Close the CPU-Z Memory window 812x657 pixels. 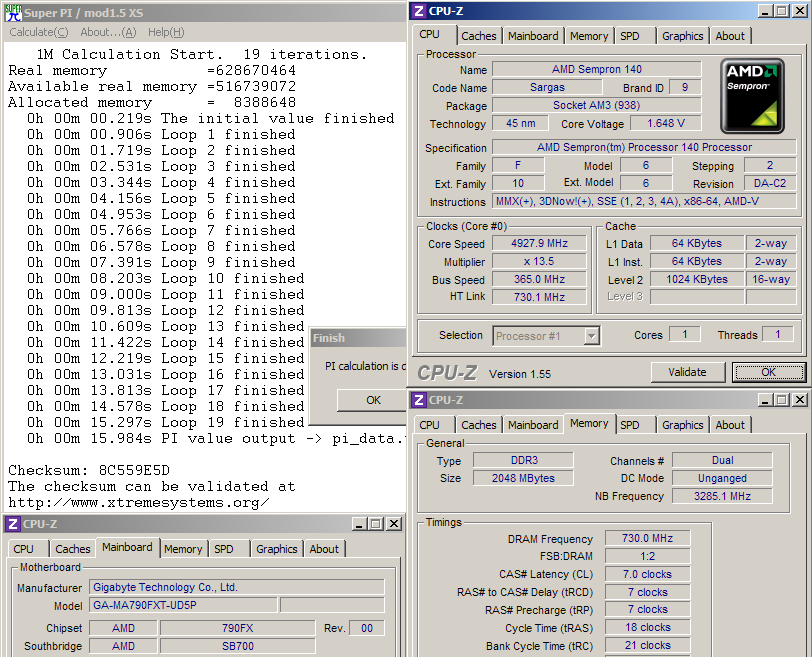[800, 400]
